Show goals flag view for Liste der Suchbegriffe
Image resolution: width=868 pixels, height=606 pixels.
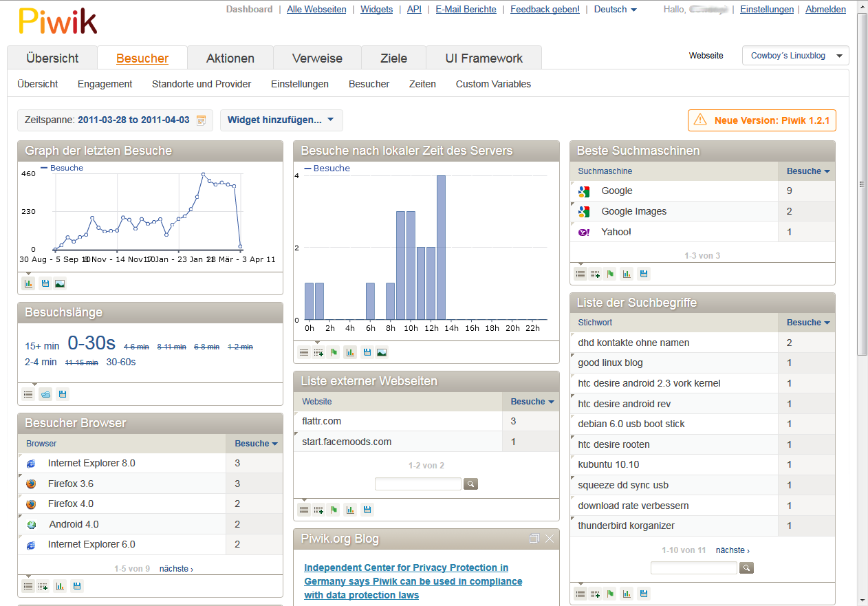pyautogui.click(x=611, y=594)
